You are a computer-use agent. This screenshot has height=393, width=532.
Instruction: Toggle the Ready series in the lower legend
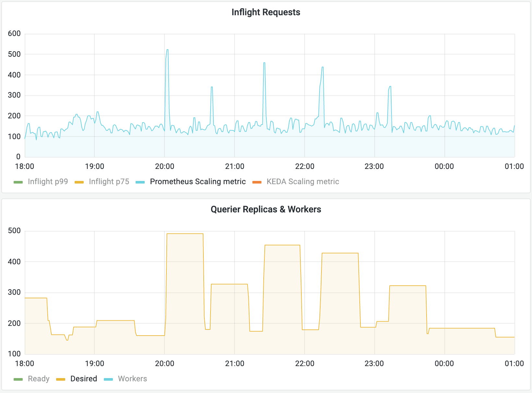click(38, 379)
